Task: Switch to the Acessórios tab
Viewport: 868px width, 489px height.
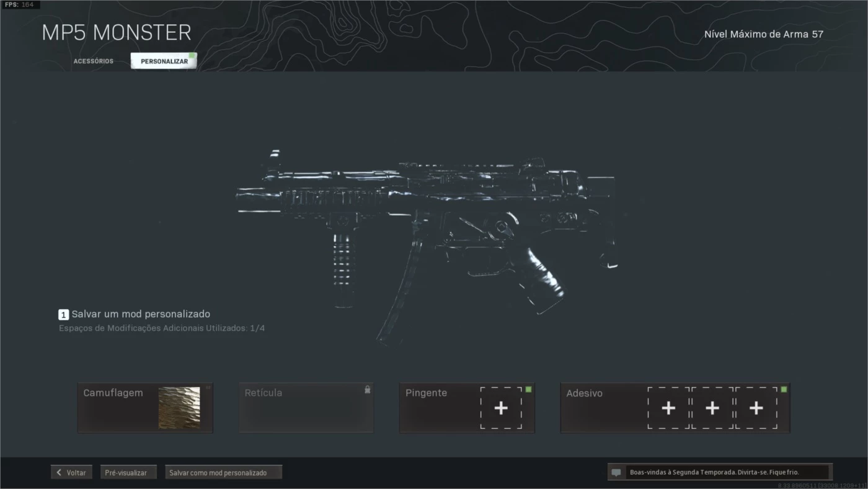Action: pos(93,61)
